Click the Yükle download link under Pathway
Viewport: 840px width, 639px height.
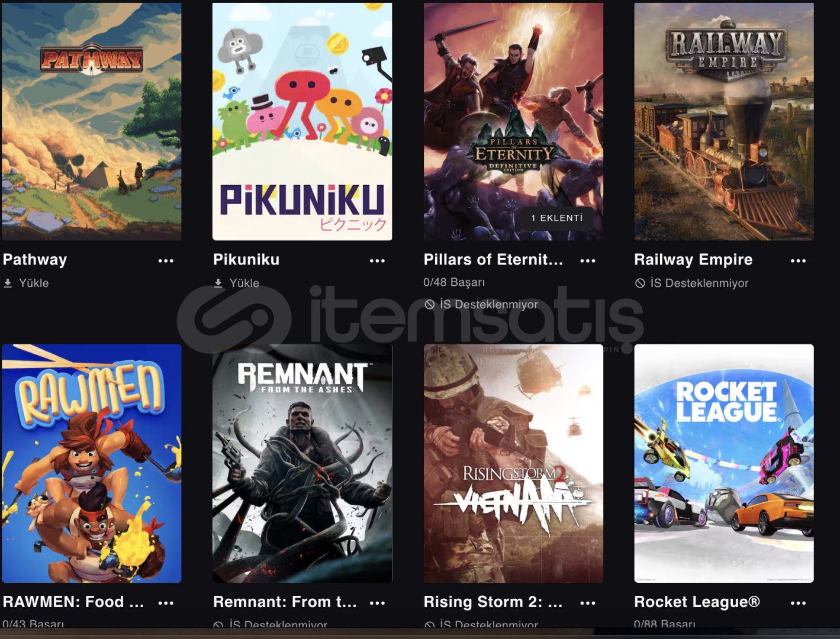26,283
